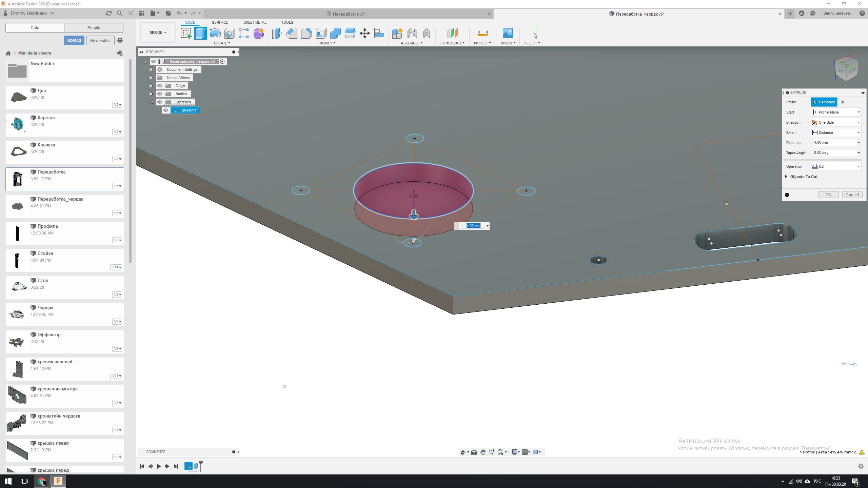Click the Save icon in top toolbar

(x=168, y=13)
